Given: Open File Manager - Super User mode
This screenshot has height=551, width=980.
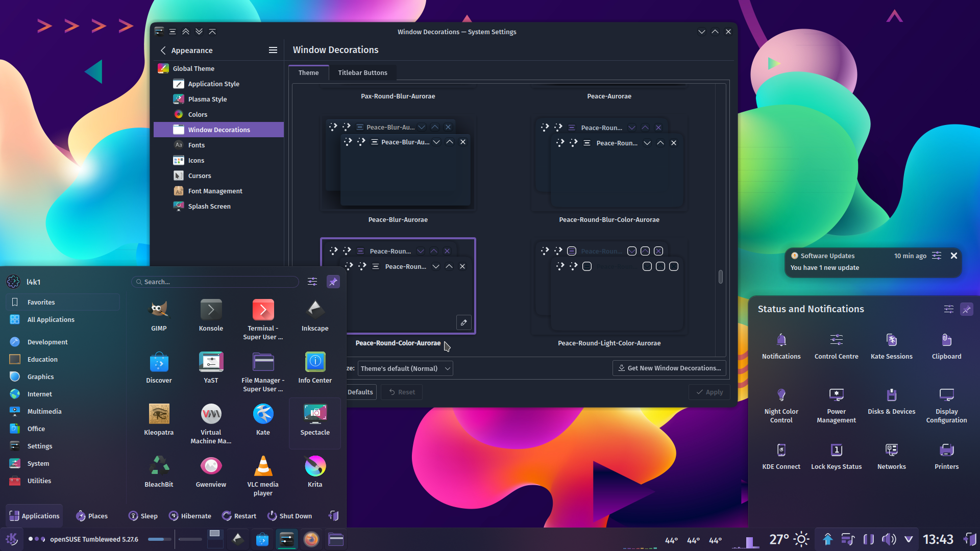Looking at the screenshot, I should tap(263, 372).
